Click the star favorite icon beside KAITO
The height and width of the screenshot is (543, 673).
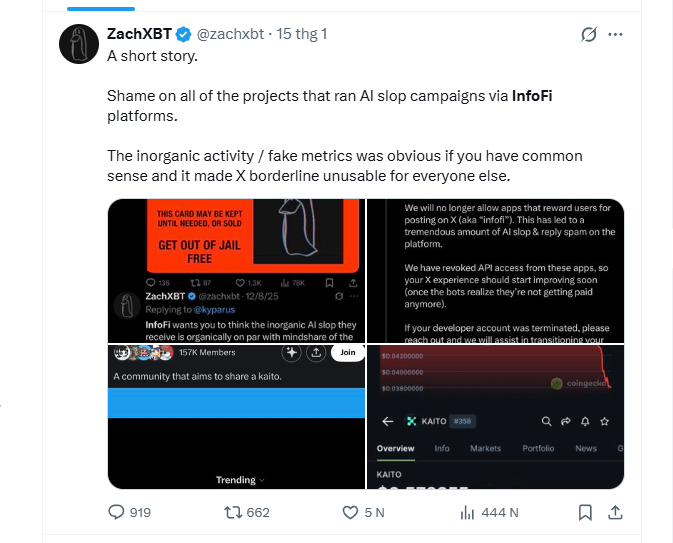pos(604,421)
